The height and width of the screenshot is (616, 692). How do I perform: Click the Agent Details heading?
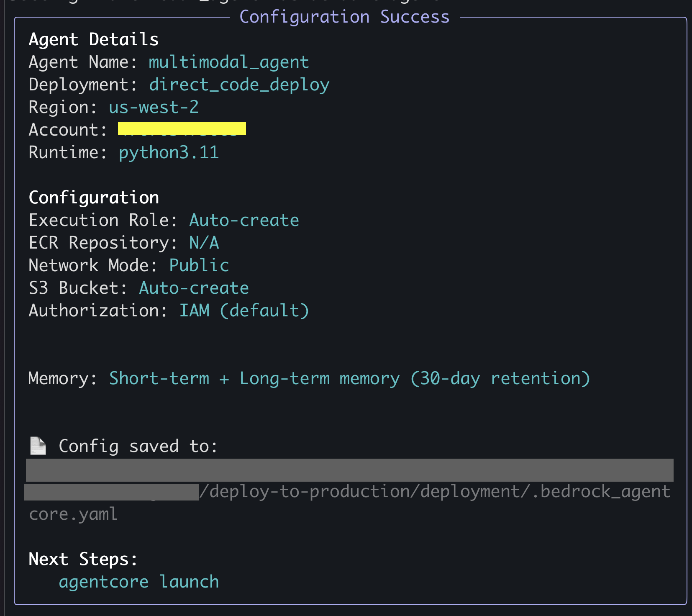point(94,39)
